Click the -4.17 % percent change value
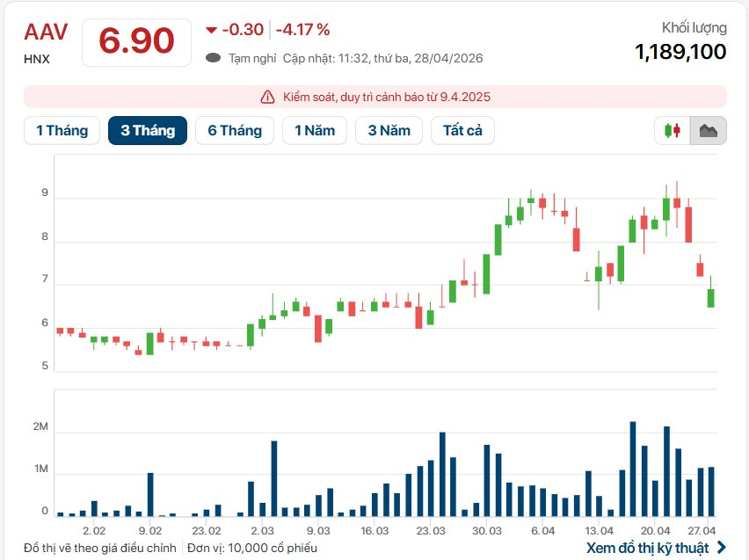749x560 pixels. click(x=303, y=30)
